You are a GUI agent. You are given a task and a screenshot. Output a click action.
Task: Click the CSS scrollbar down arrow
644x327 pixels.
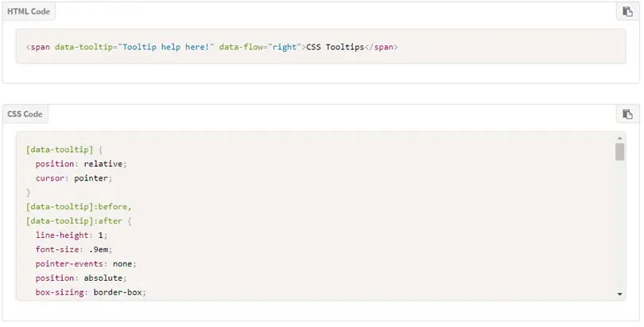(x=620, y=294)
